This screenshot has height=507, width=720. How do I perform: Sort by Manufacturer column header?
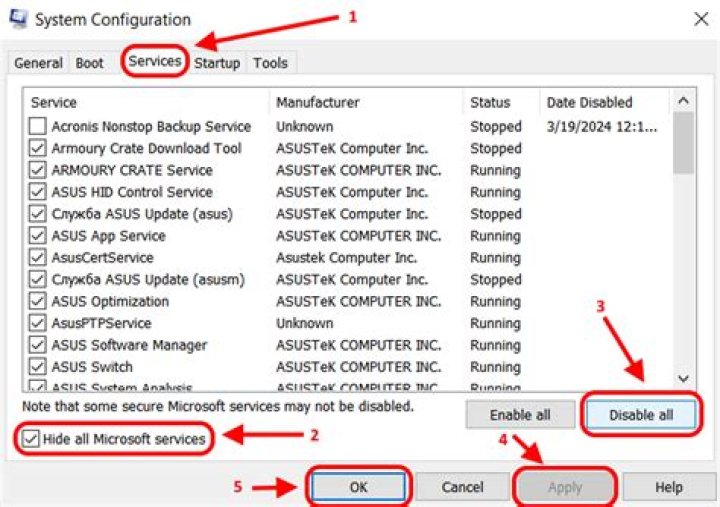pos(366,102)
